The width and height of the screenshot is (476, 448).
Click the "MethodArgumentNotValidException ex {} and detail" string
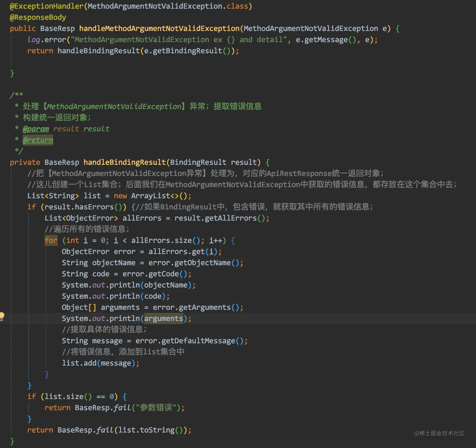click(178, 40)
